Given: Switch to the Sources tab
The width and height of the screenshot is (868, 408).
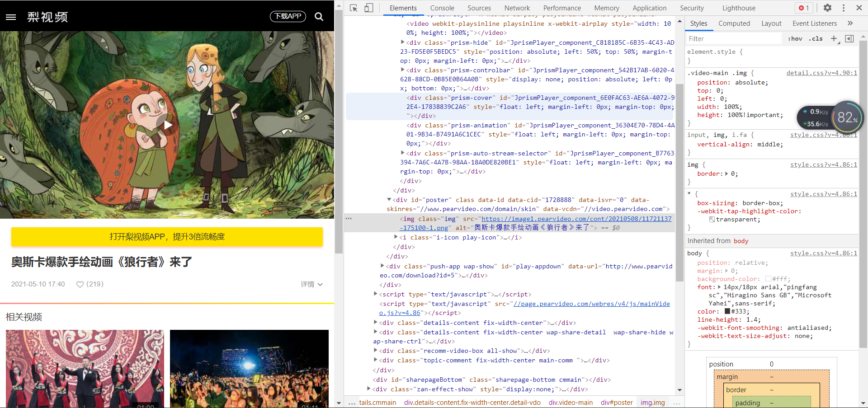Looking at the screenshot, I should 479,8.
